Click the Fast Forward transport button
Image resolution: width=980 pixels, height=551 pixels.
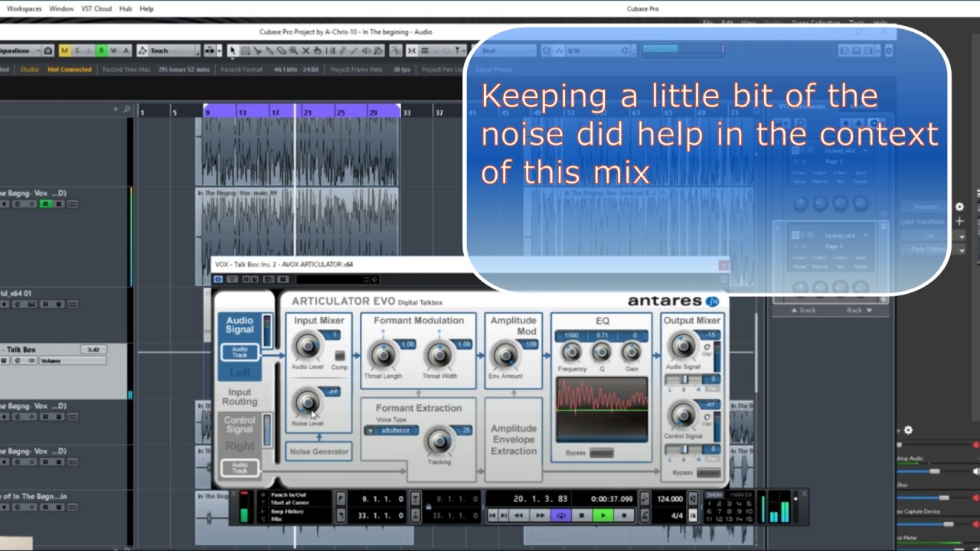pos(541,515)
